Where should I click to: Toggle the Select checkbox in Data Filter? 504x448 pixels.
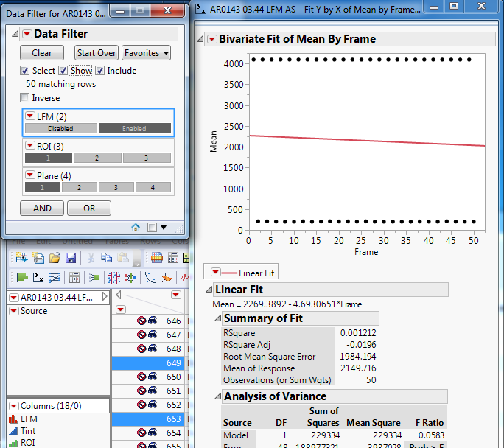point(24,71)
